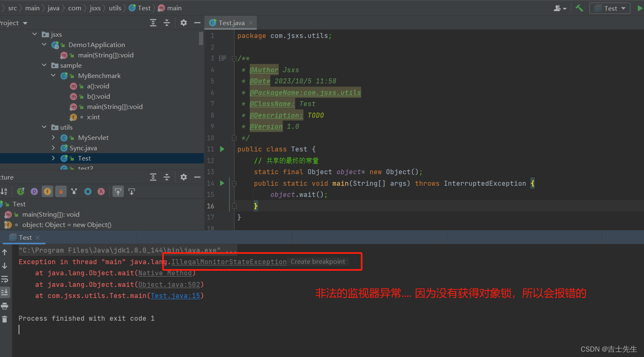Toggle Sort Alphabetically in the Structure toolbar
644x357 pixels.
point(4,191)
